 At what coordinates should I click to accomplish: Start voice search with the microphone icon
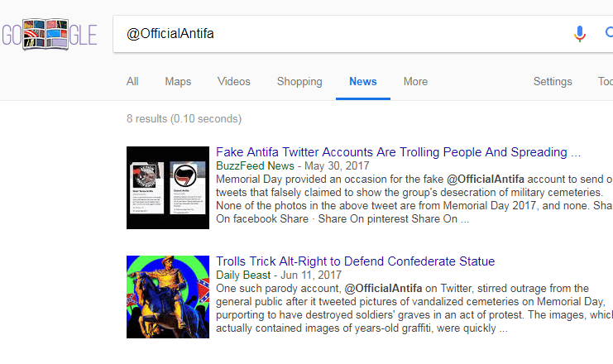pos(580,34)
